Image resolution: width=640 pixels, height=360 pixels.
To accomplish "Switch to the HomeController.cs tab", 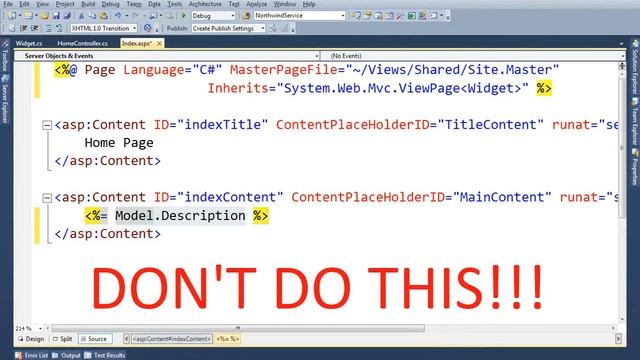I will tap(82, 43).
